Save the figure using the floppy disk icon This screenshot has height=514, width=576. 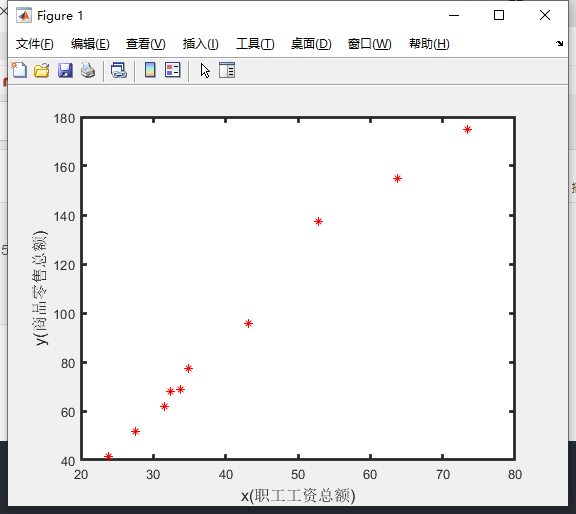pos(65,70)
